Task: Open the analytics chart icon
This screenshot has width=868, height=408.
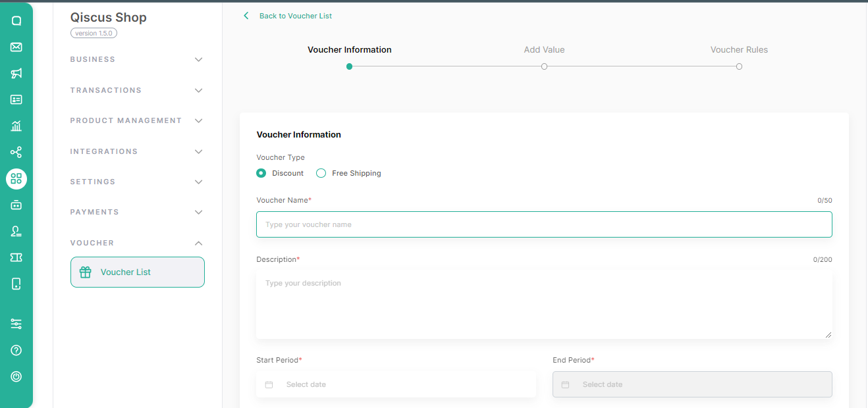Action: click(x=16, y=126)
